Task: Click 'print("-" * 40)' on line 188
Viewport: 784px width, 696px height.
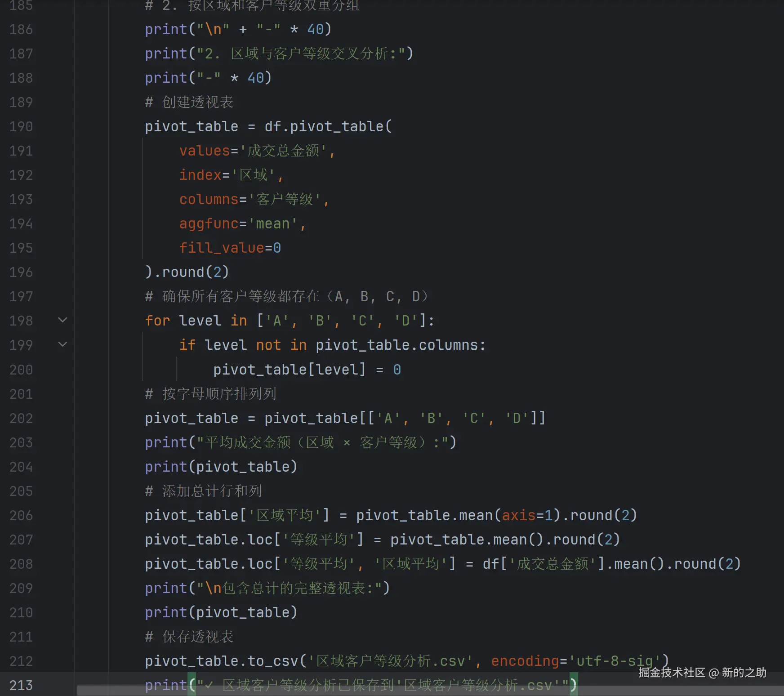Action: point(209,78)
